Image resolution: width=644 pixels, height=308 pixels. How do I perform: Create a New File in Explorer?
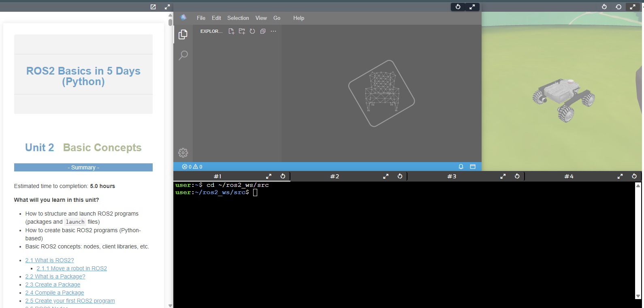[x=231, y=31]
